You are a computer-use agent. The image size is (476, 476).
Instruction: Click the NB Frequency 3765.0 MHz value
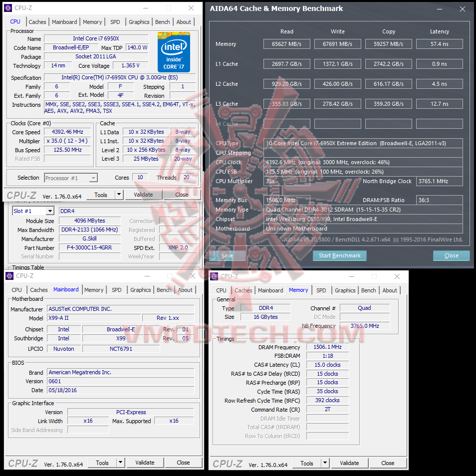coord(365,326)
